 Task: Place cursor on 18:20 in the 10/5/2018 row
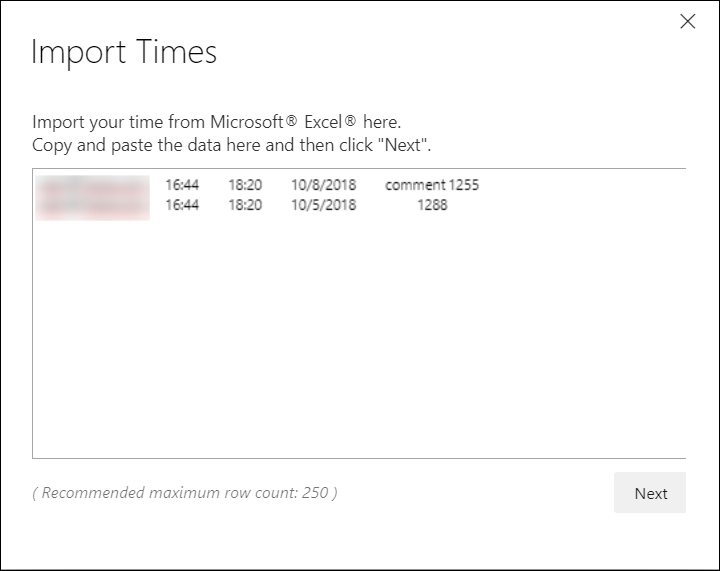(245, 204)
